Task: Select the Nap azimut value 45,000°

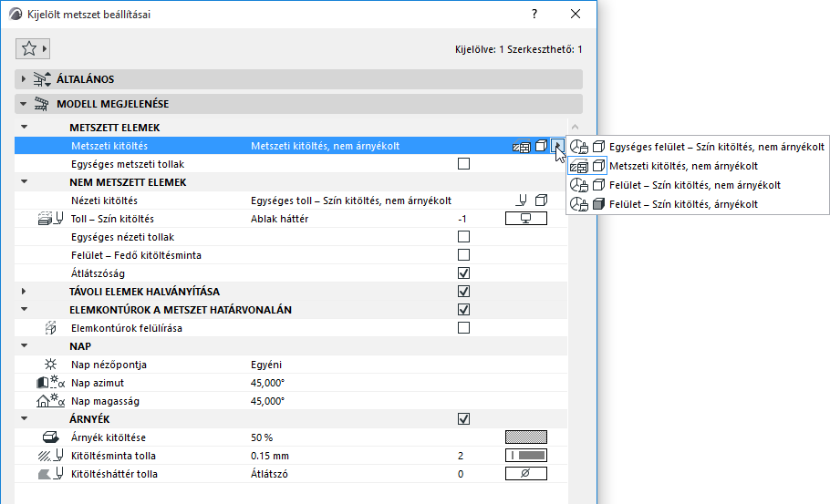Action: point(267,383)
